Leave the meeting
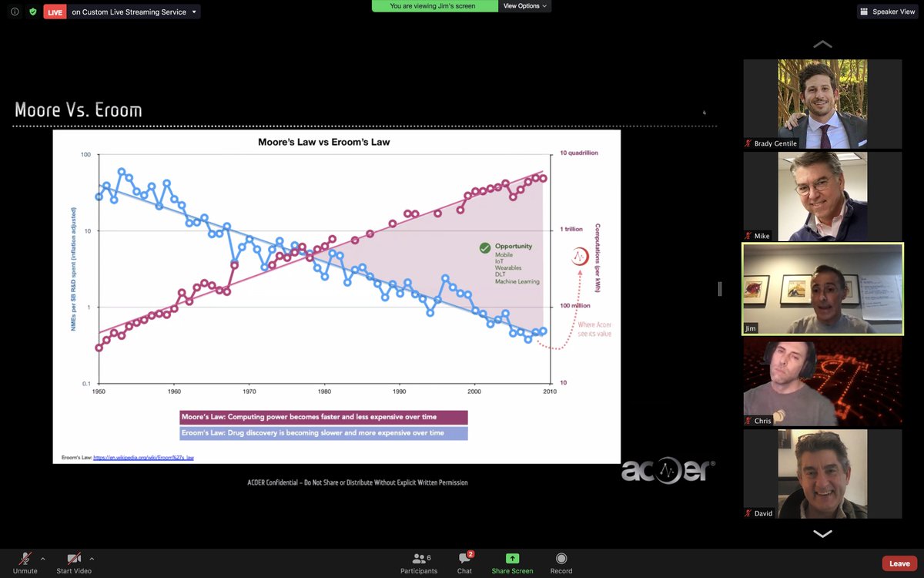 coord(899,563)
